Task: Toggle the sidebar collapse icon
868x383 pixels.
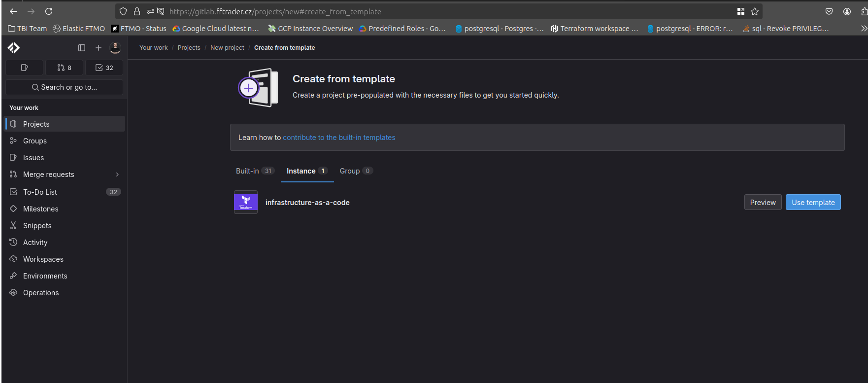Action: (x=82, y=48)
